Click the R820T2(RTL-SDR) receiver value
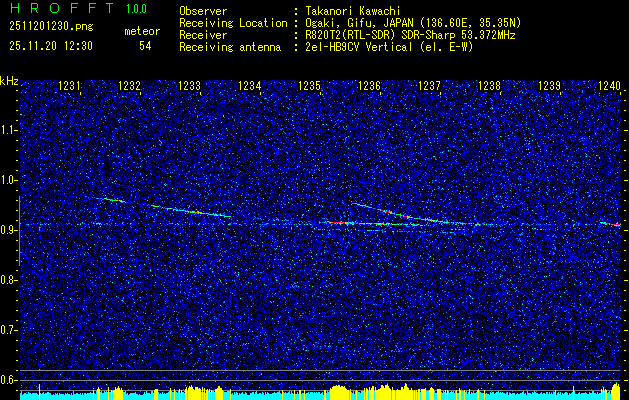629x400 pixels. 410,35
